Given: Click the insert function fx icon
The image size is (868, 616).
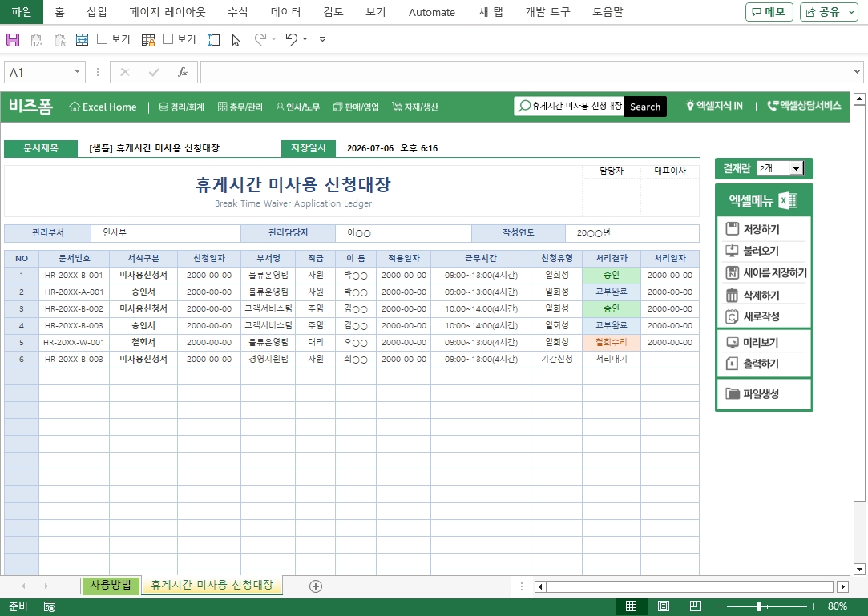Looking at the screenshot, I should coord(182,72).
